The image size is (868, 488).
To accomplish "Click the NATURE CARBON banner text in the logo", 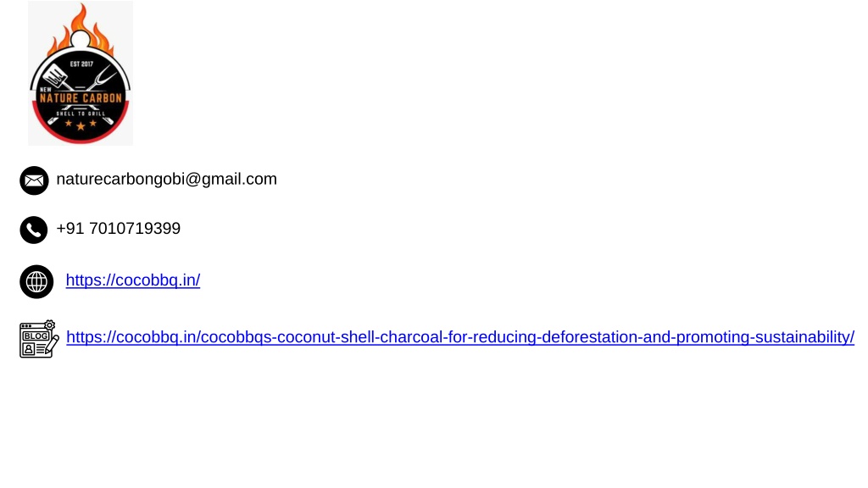I will coord(81,98).
